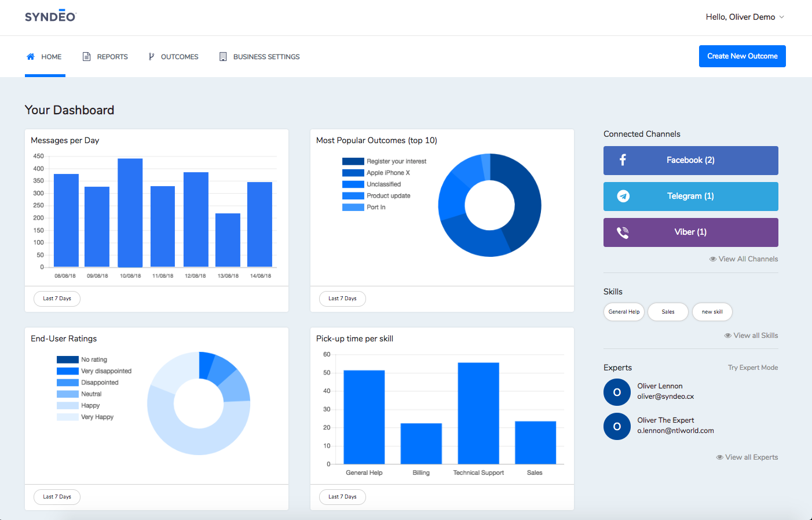Click Create New Outcome button

(x=742, y=56)
